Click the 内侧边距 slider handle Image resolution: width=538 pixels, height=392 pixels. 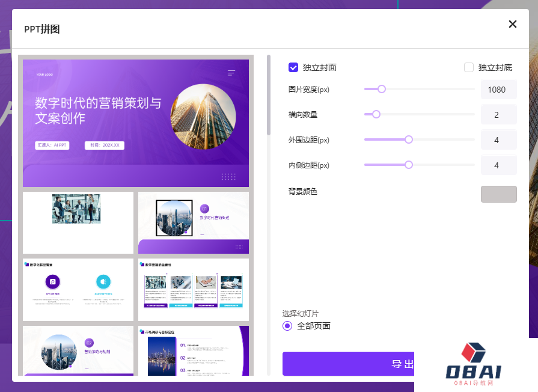(x=409, y=164)
